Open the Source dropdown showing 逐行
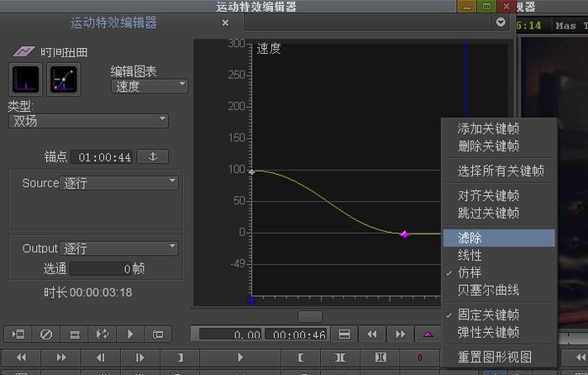588x375 pixels. (x=118, y=182)
